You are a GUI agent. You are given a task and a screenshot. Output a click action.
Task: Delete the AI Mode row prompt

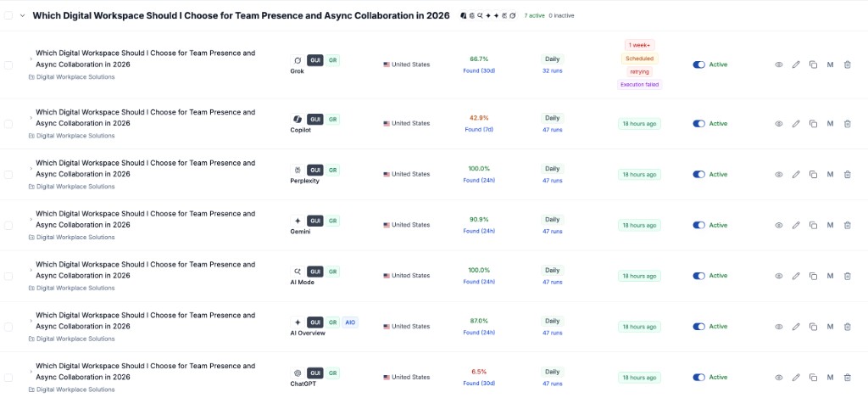coord(847,276)
